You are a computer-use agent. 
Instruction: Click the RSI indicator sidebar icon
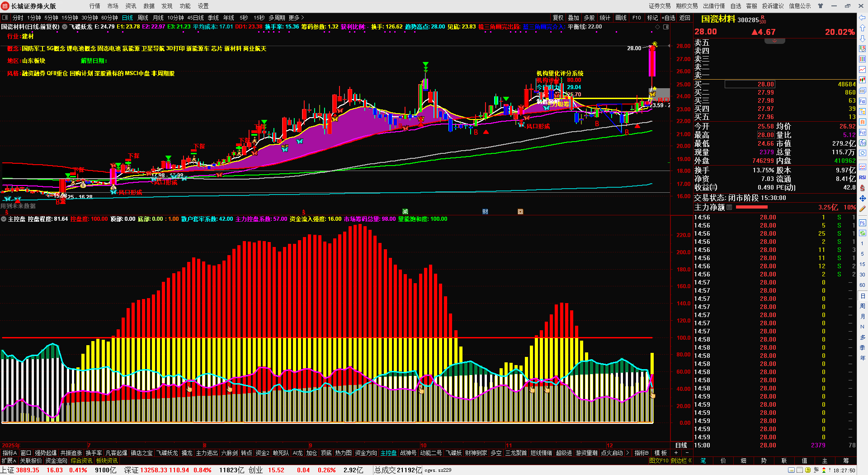tap(863, 177)
